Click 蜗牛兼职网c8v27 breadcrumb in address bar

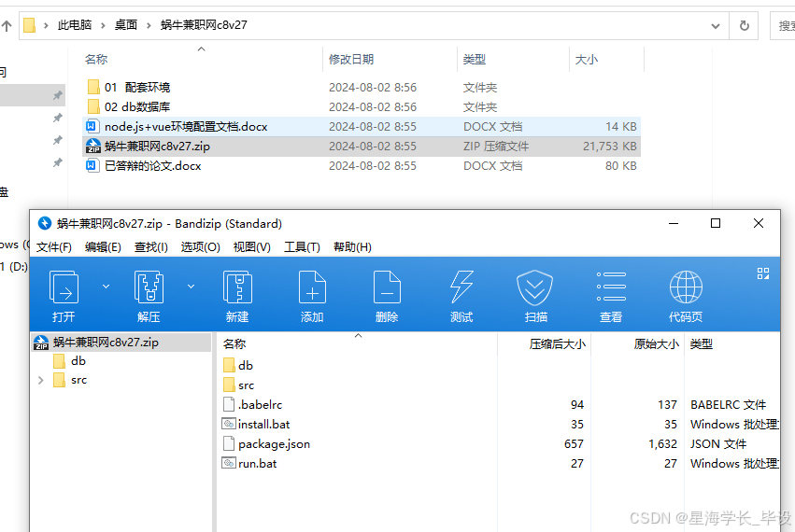204,25
